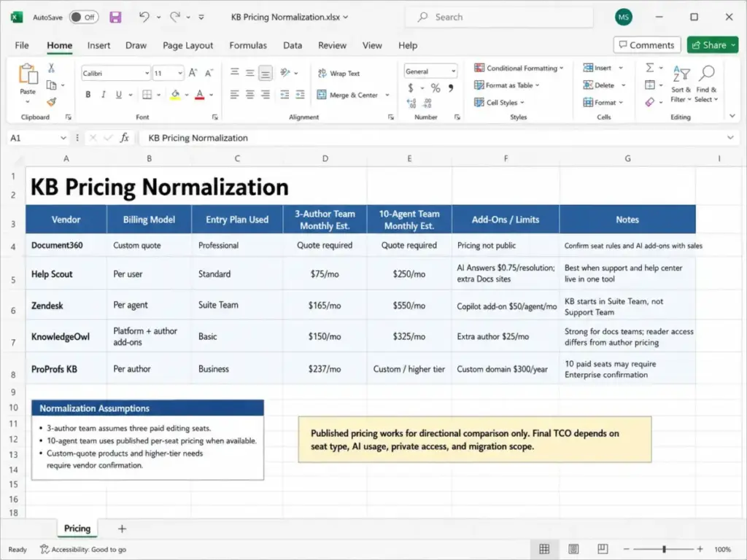Image resolution: width=747 pixels, height=560 pixels.
Task: Click Find & Select button
Action: (x=706, y=85)
